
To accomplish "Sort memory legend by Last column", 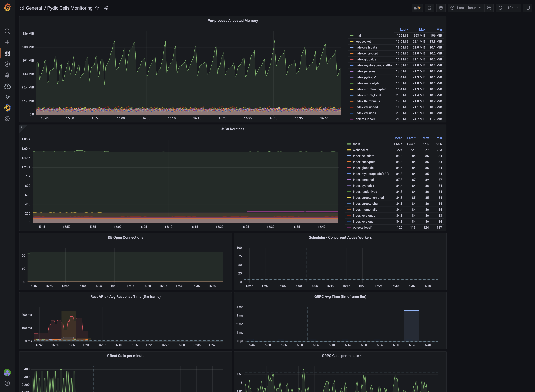I will 404,30.
